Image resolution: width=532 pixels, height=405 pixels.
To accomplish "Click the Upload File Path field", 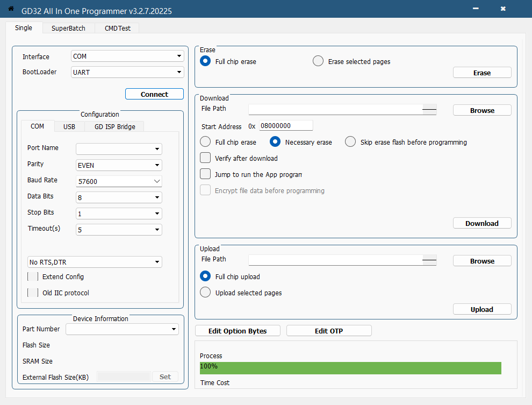I will point(342,260).
